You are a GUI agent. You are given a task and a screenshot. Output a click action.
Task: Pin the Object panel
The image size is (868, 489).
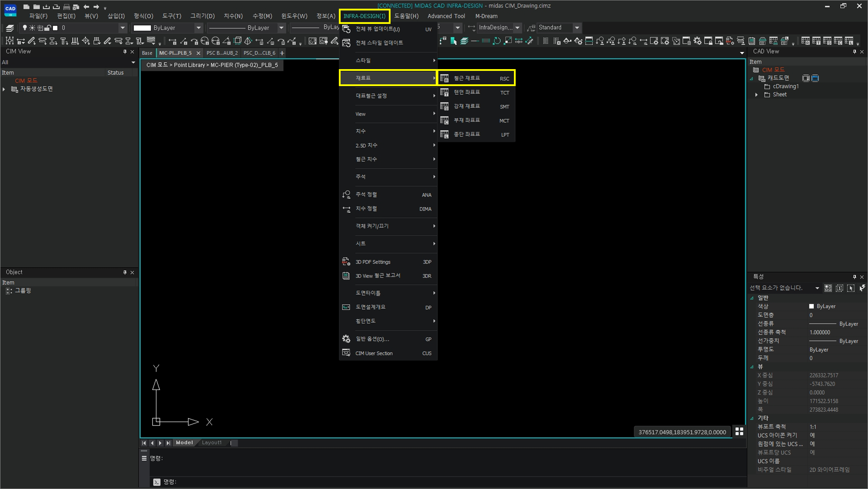coord(125,273)
